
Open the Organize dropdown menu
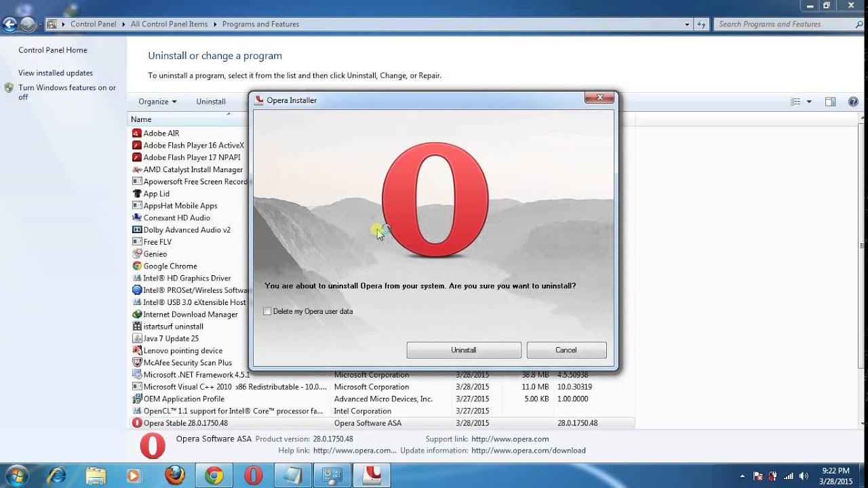(x=157, y=102)
